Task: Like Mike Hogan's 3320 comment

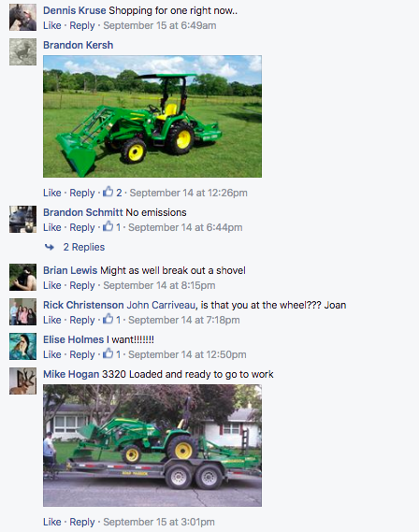Action: [52, 522]
